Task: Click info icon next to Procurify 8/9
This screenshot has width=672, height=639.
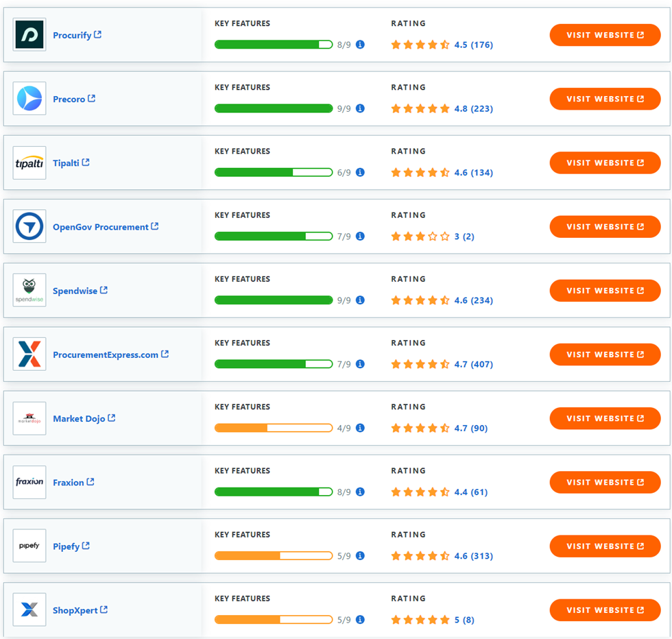Action: pyautogui.click(x=360, y=45)
